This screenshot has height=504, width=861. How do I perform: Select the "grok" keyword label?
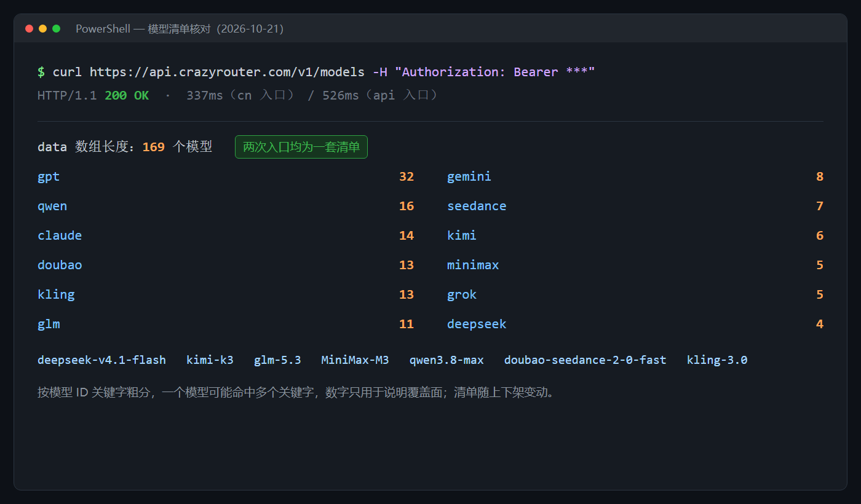(x=462, y=294)
